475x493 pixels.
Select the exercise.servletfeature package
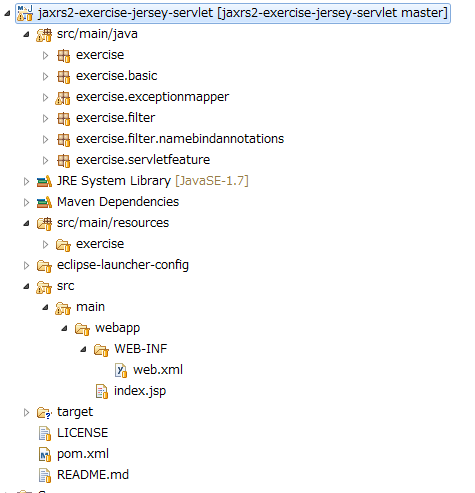click(143, 160)
